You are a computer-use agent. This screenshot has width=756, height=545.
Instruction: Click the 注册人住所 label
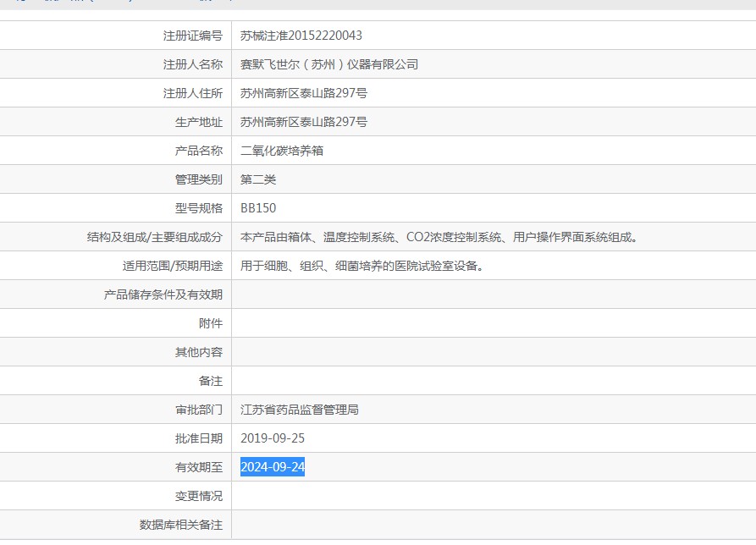[x=193, y=93]
